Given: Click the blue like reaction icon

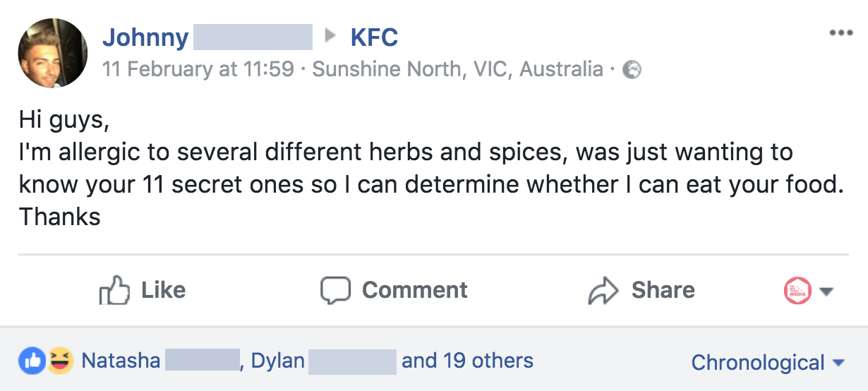Looking at the screenshot, I should pyautogui.click(x=32, y=361).
